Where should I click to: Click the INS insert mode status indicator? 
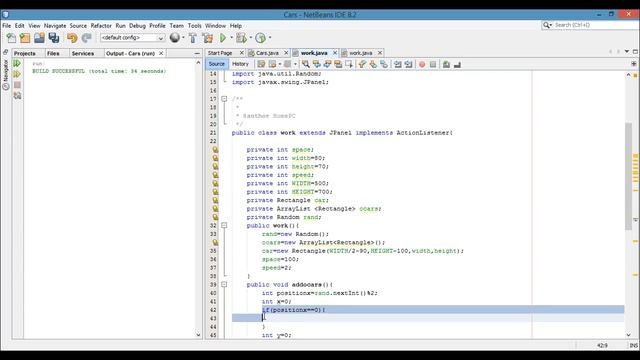click(x=633, y=345)
